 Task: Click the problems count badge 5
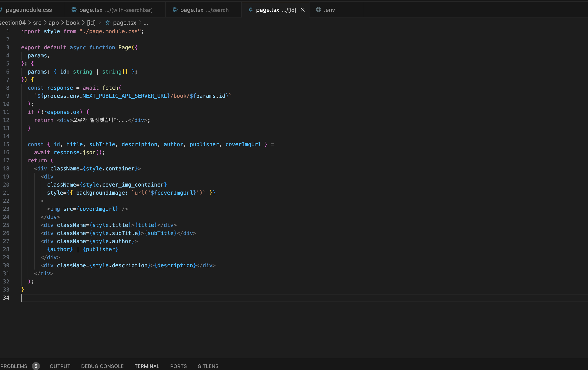[36, 366]
